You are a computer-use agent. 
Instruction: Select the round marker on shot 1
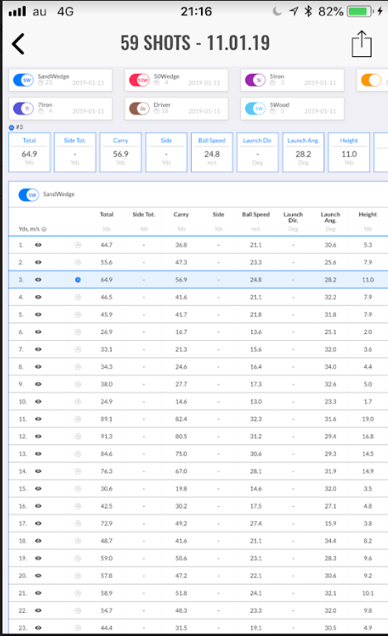(78, 245)
